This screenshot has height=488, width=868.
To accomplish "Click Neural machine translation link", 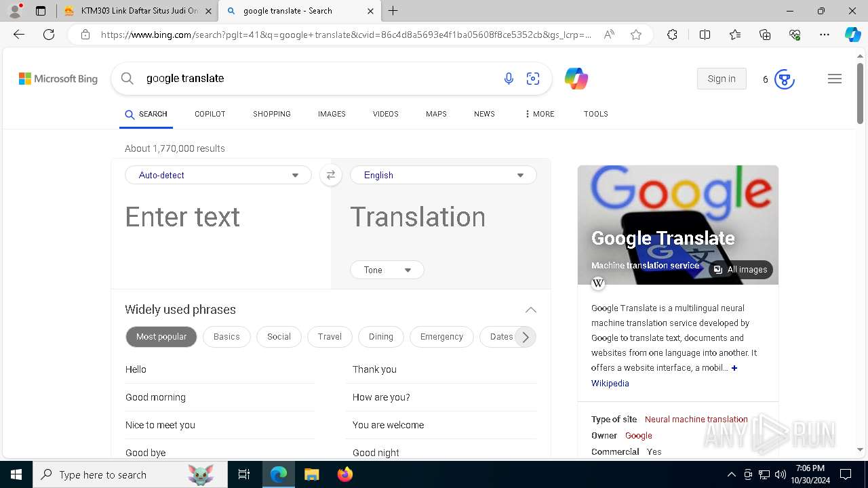I will (696, 420).
